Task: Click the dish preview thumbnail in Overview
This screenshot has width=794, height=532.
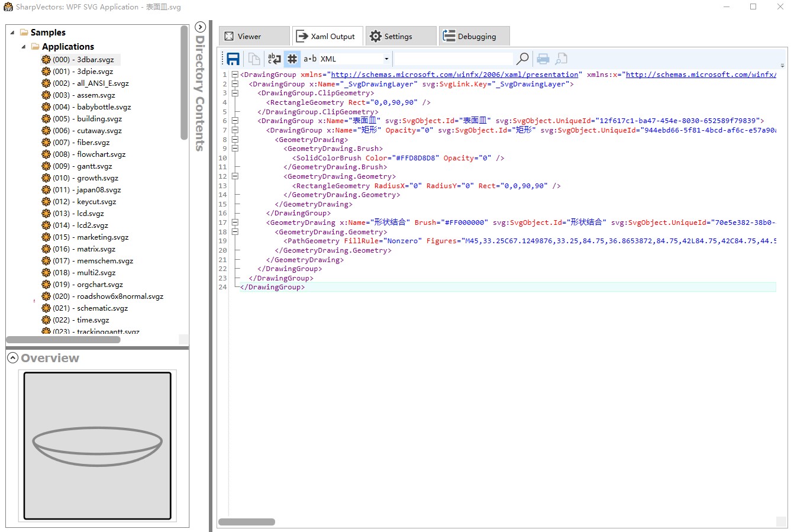Action: click(96, 446)
